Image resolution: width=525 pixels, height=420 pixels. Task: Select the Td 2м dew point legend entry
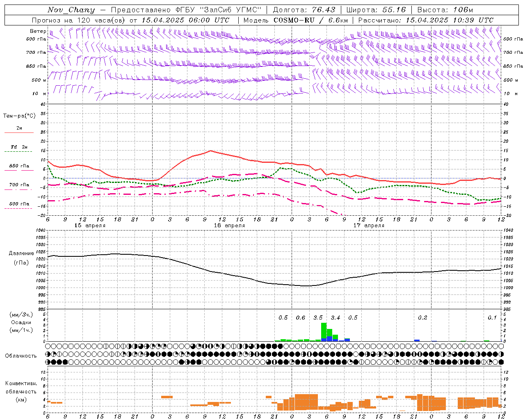[19, 147]
